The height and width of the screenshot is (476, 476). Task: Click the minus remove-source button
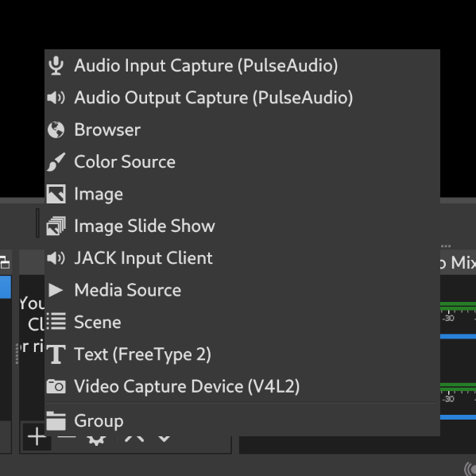(x=67, y=437)
